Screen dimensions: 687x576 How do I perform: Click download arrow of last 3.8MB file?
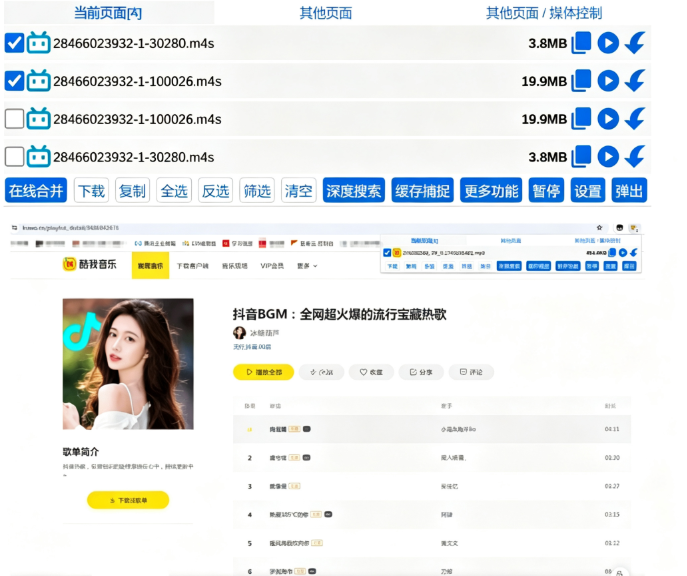635,156
